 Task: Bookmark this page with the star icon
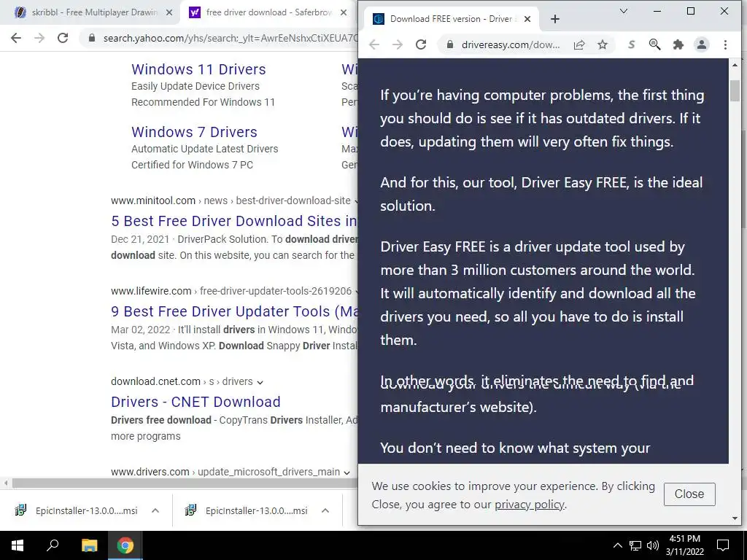coord(603,44)
